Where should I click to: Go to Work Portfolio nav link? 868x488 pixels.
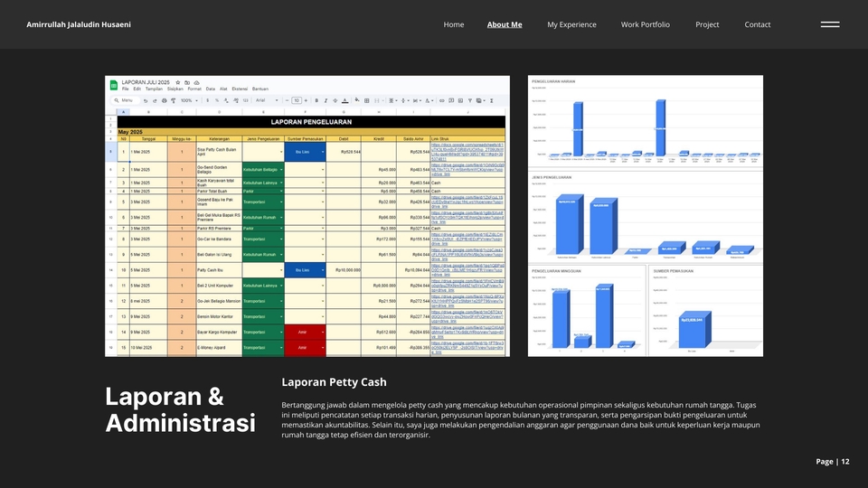[x=645, y=24]
